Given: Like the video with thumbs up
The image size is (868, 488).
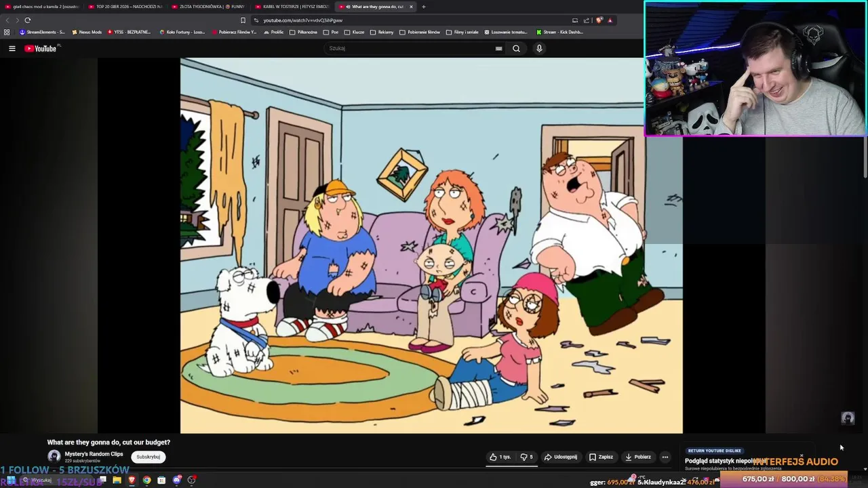Looking at the screenshot, I should (x=500, y=457).
